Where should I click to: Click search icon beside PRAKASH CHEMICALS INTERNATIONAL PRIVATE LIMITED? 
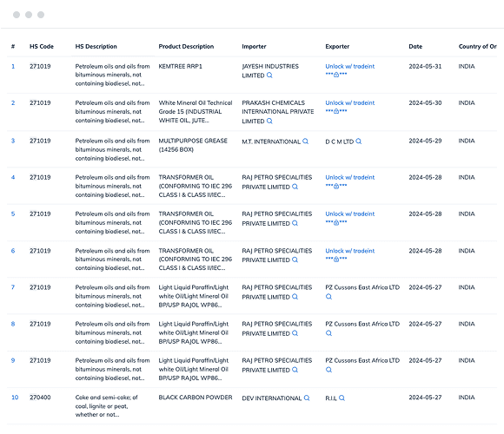click(269, 121)
